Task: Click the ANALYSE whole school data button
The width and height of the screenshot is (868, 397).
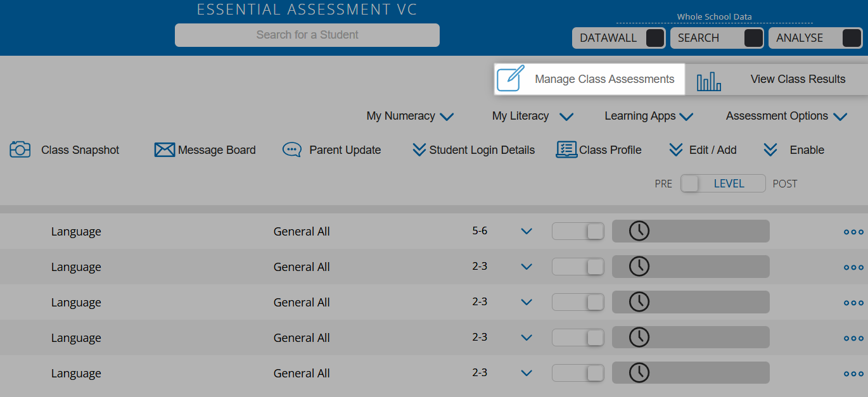Action: [815, 38]
